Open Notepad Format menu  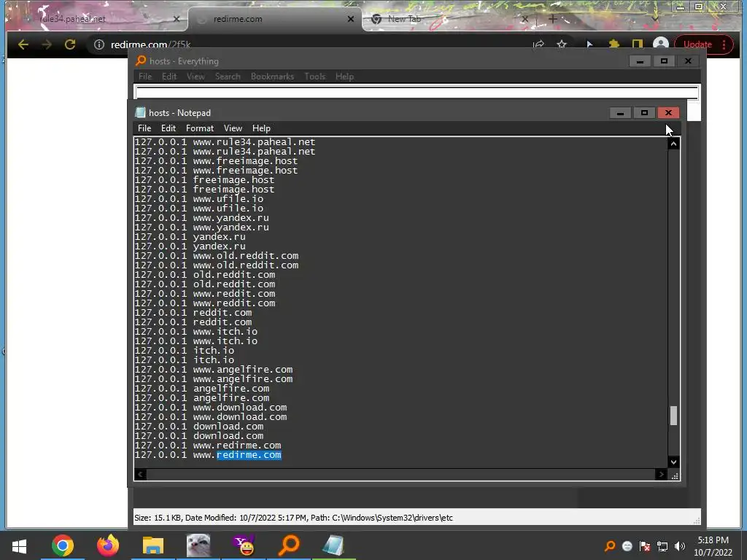click(200, 128)
